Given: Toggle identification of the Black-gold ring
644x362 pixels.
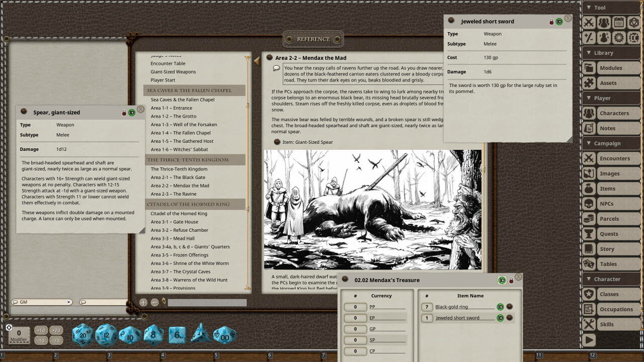Looking at the screenshot, I should click(500, 307).
